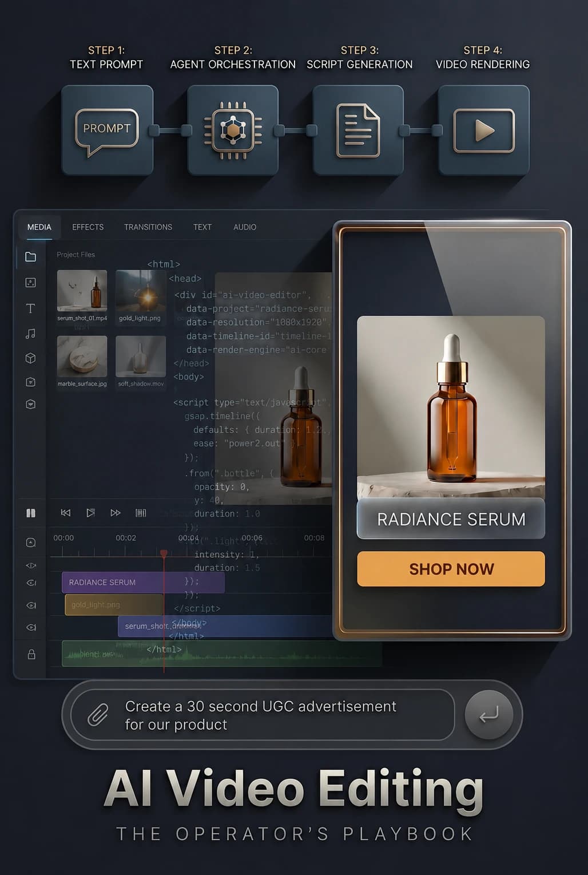Screen dimensions: 588x875
Task: Select the T text tool in sidebar
Action: click(x=31, y=308)
